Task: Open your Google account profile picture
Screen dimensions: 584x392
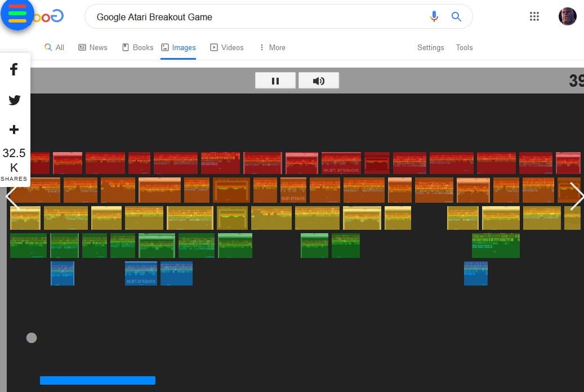Action: click(x=567, y=16)
